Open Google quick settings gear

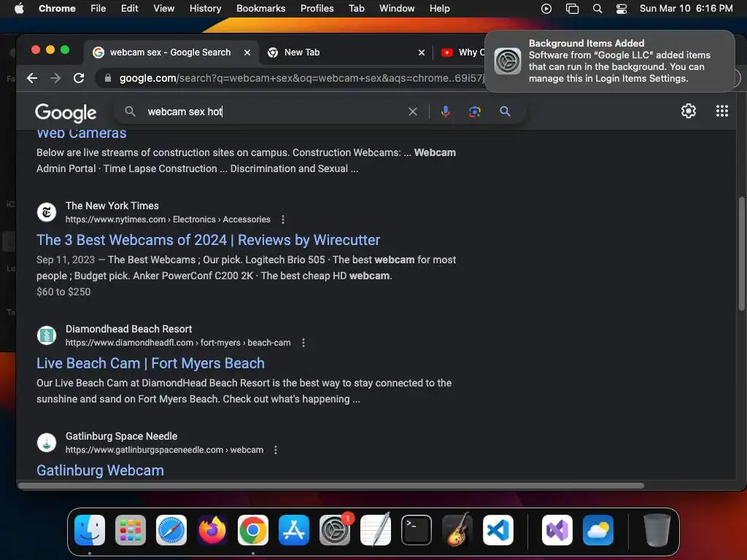(x=689, y=111)
